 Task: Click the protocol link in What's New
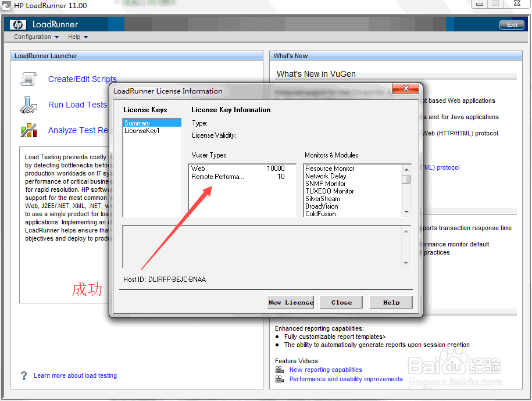click(x=441, y=167)
